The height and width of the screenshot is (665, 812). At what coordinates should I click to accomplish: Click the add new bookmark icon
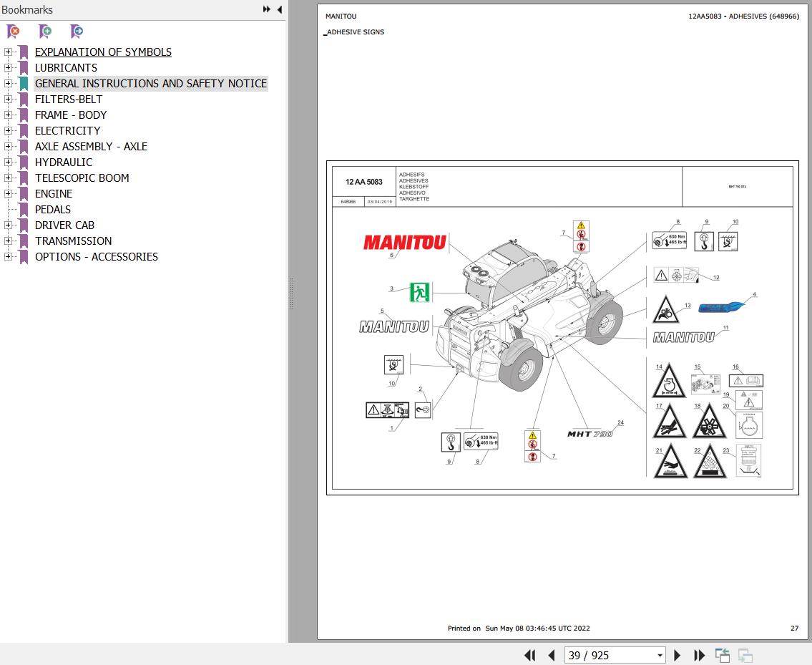click(45, 31)
